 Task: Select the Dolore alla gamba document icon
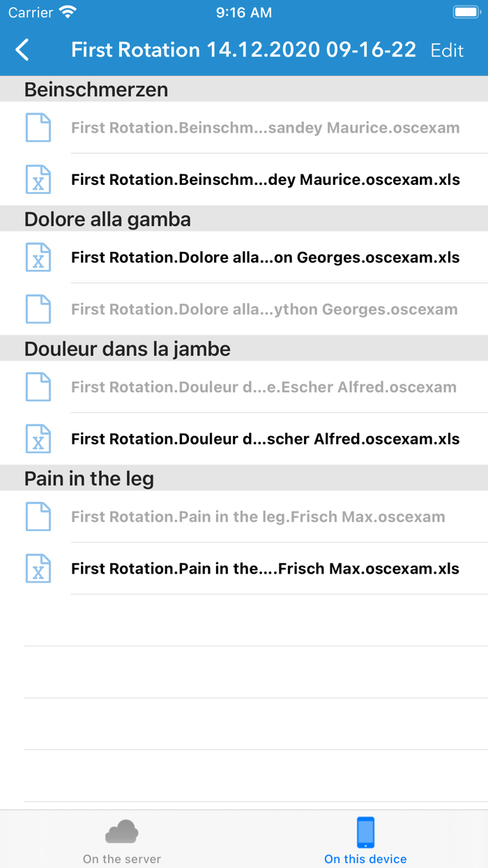pos(38,308)
